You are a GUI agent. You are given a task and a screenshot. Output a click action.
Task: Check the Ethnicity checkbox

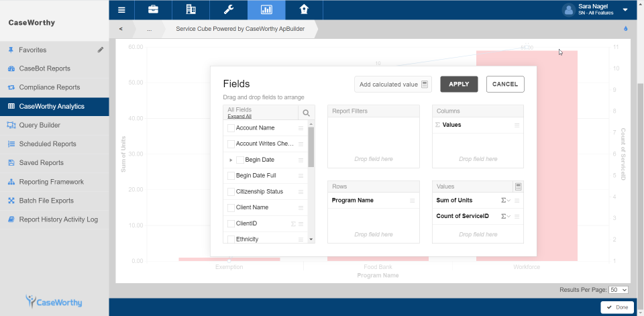click(x=231, y=239)
